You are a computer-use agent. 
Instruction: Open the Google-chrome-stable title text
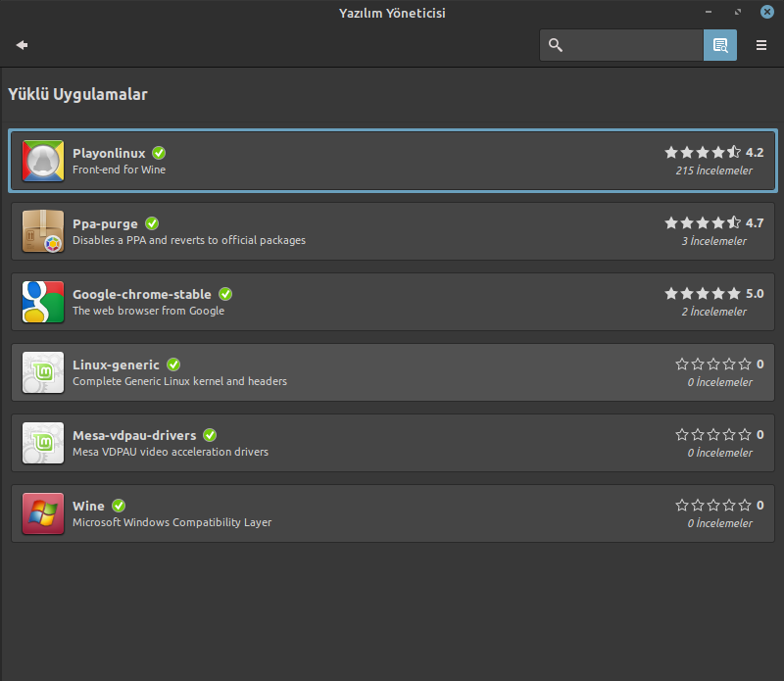[x=142, y=295]
